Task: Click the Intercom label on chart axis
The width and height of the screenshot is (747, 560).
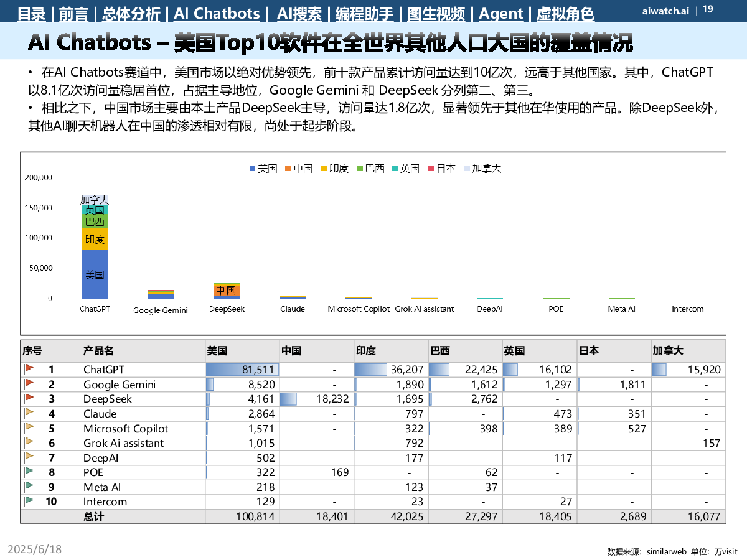Action: point(688,309)
